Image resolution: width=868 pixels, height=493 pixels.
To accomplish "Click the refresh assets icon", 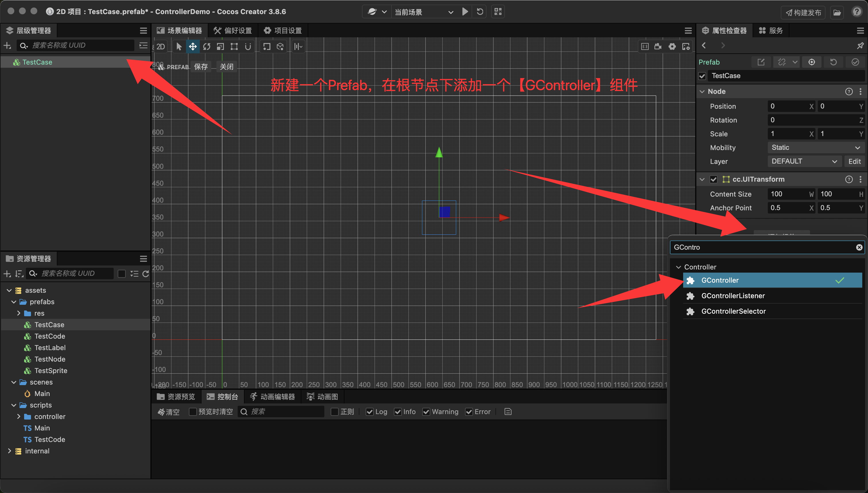I will pyautogui.click(x=146, y=273).
